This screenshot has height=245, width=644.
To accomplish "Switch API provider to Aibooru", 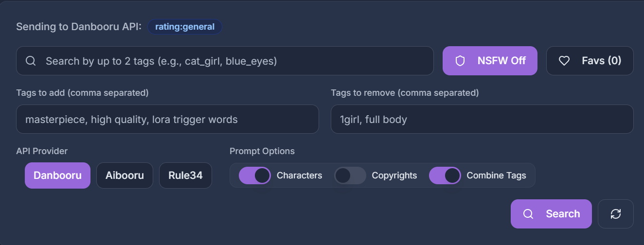I will click(x=125, y=175).
